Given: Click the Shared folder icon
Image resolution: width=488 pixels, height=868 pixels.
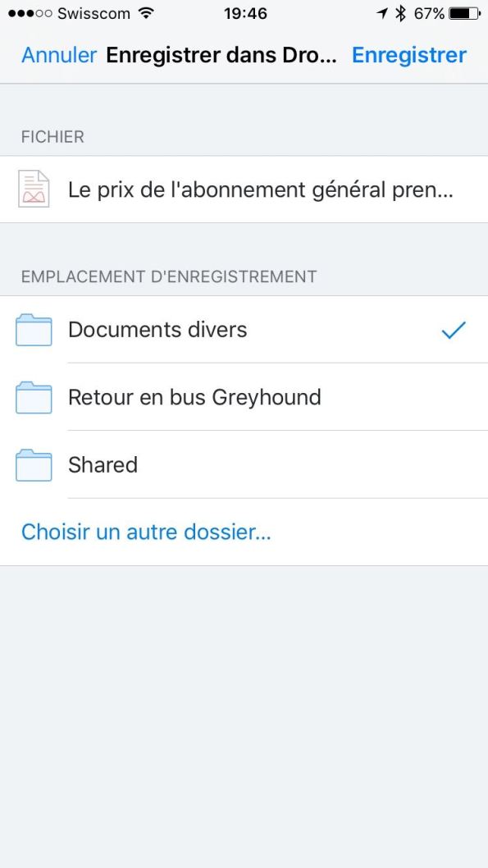Looking at the screenshot, I should pyautogui.click(x=33, y=464).
